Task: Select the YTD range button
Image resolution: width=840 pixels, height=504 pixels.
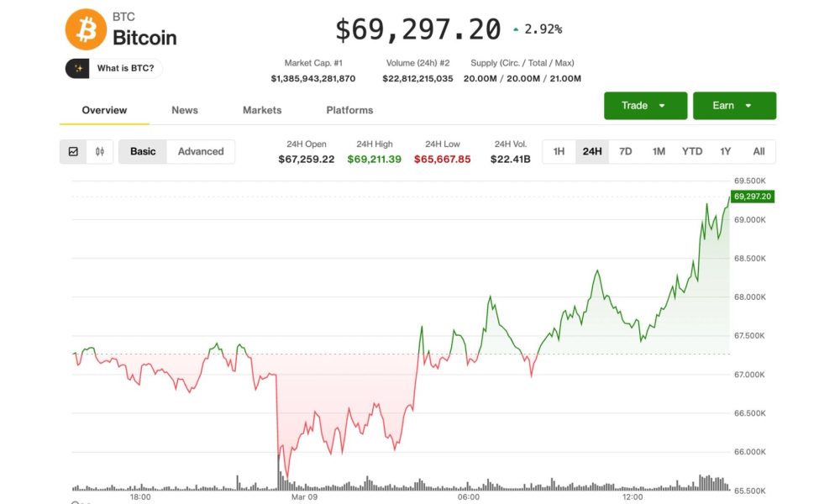Action: click(x=692, y=151)
